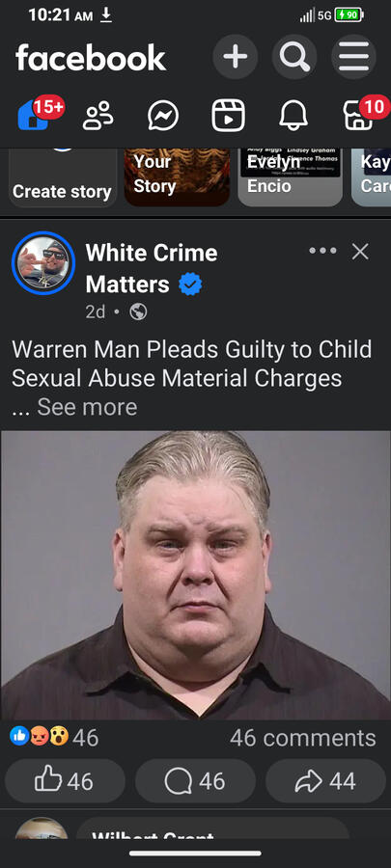Open White Crime Matters profile picture
This screenshot has height=868, width=391.
pos(43,263)
